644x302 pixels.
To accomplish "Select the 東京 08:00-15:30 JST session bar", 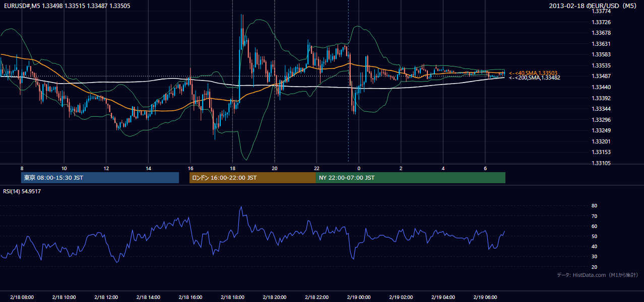I will click(x=100, y=178).
